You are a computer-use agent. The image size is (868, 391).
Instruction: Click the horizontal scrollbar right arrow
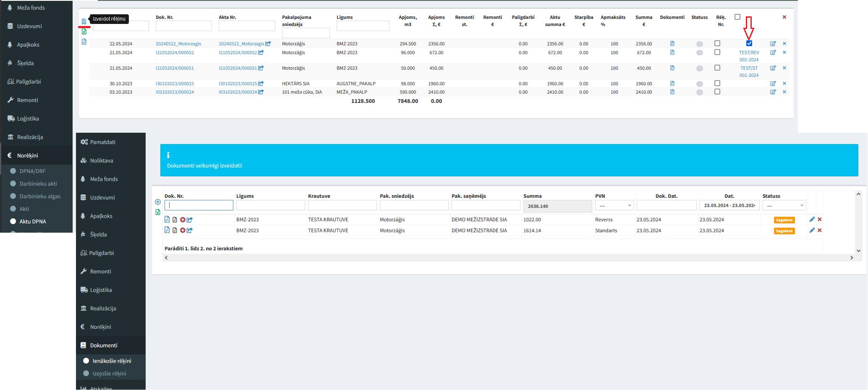point(851,258)
